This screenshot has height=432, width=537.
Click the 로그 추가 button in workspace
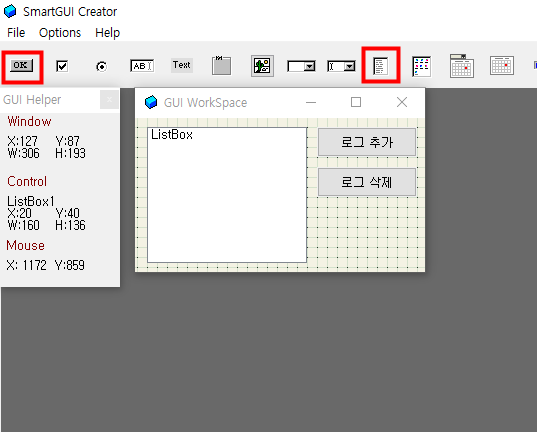367,142
